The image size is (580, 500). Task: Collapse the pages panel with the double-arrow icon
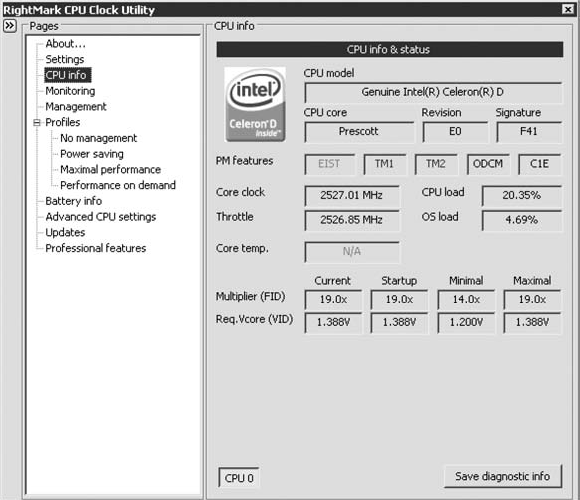(10, 26)
